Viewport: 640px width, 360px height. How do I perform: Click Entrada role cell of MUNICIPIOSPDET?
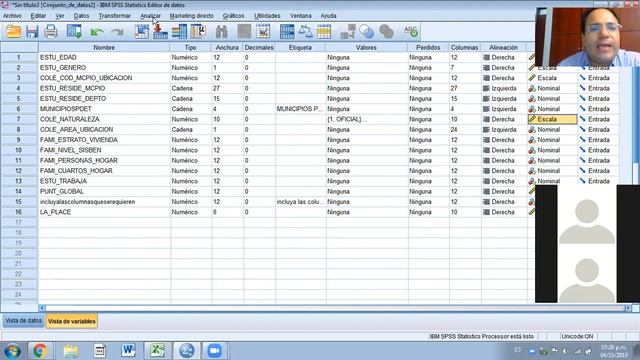click(598, 109)
